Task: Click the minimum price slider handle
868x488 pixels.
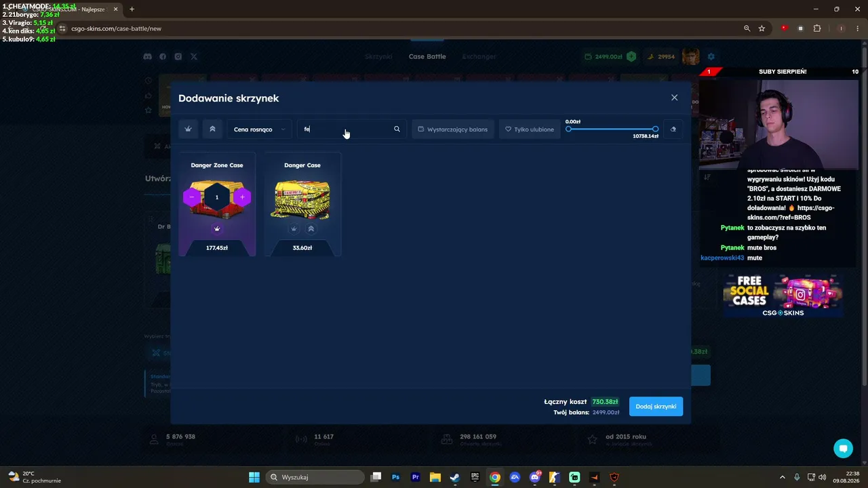Action: [568, 129]
